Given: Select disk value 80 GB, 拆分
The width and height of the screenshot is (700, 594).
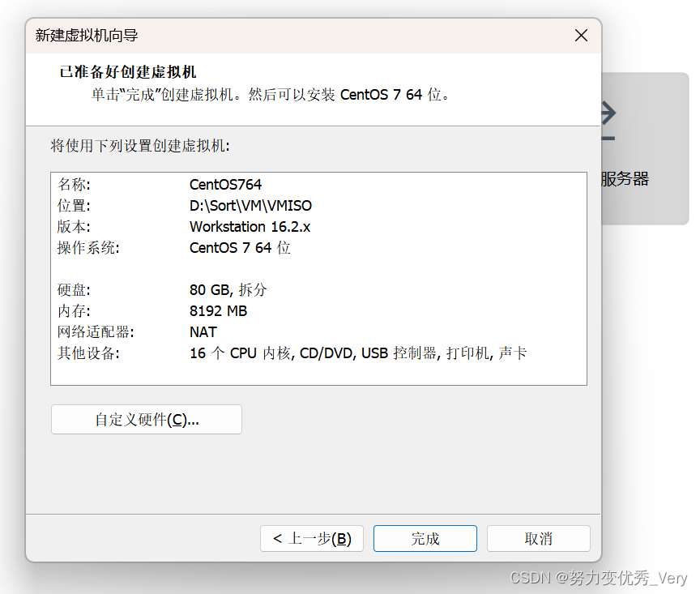Looking at the screenshot, I should coord(228,290).
